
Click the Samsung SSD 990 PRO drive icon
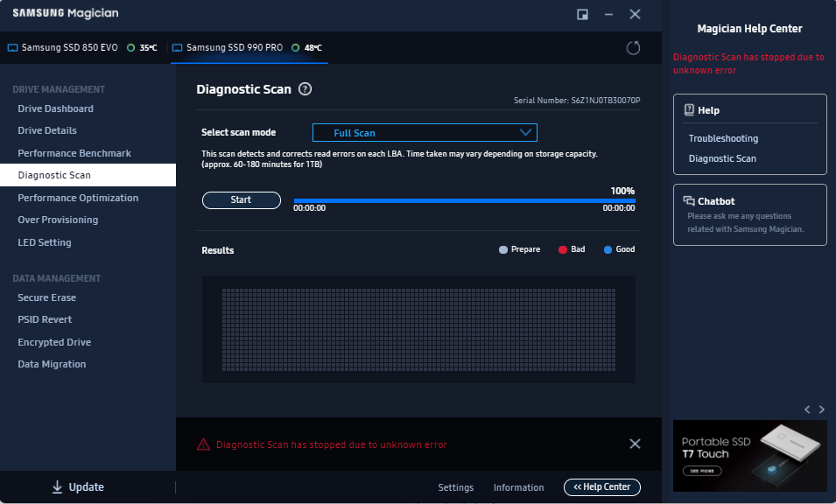pos(177,48)
